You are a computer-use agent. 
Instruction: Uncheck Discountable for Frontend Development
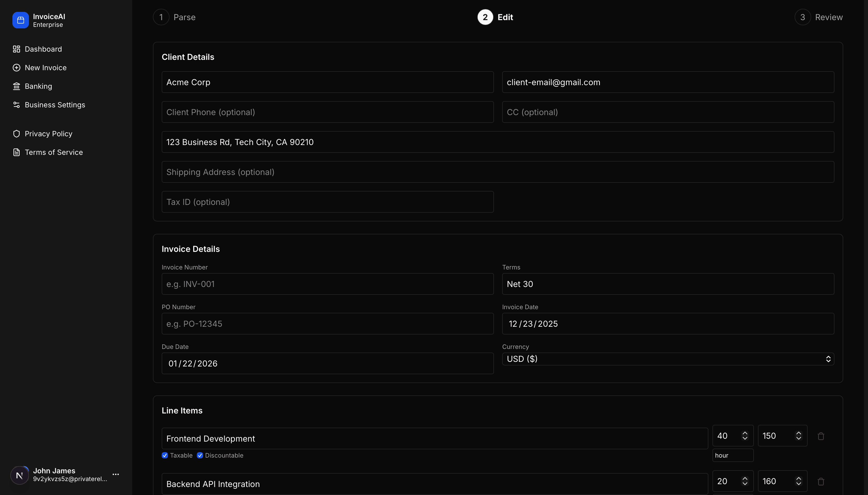pos(200,455)
